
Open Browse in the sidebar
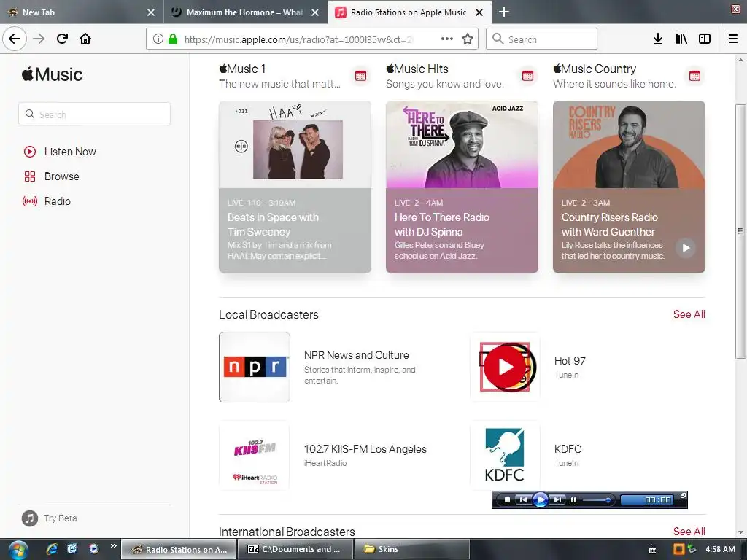click(x=52, y=176)
